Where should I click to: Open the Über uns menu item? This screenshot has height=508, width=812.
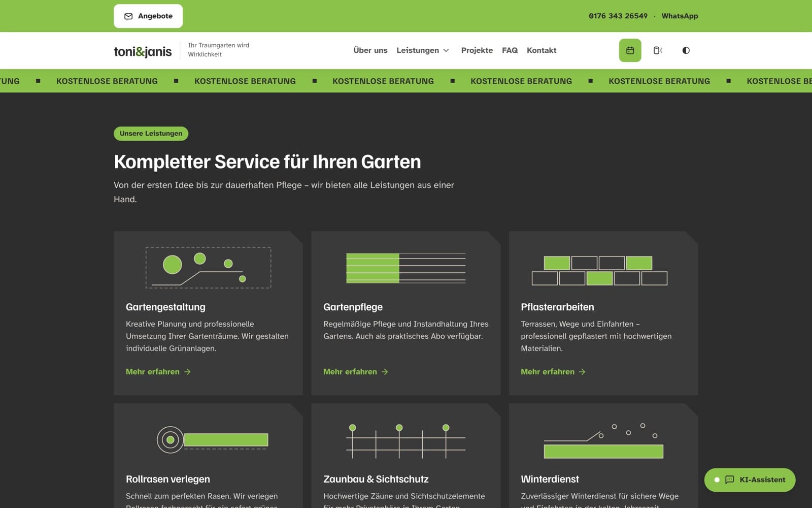[x=370, y=50]
